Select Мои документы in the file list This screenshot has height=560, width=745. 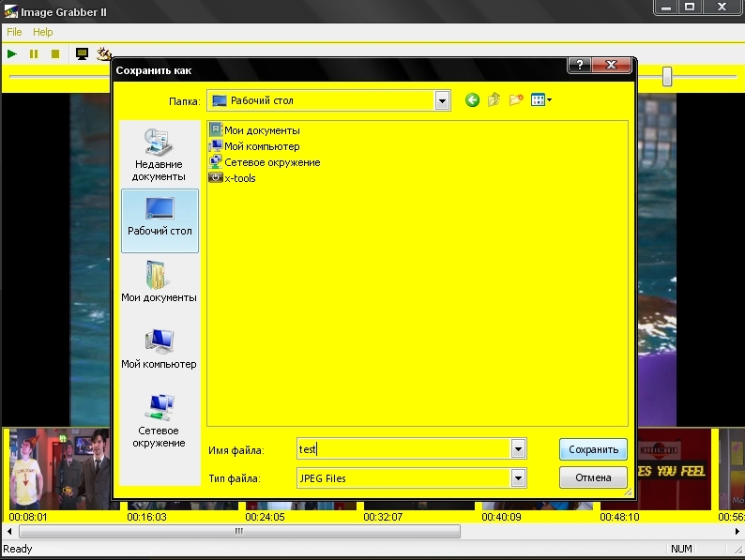pos(254,130)
